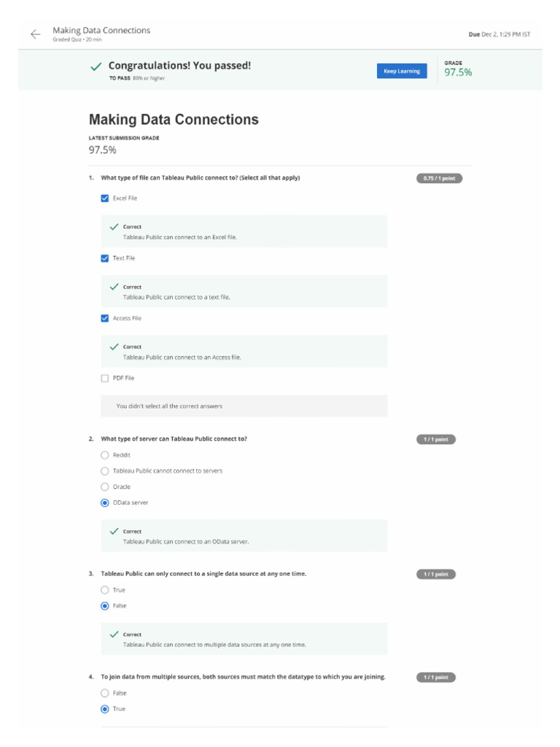This screenshot has width=560, height=747.
Task: Click the green passed checkmark icon
Action: tap(96, 66)
